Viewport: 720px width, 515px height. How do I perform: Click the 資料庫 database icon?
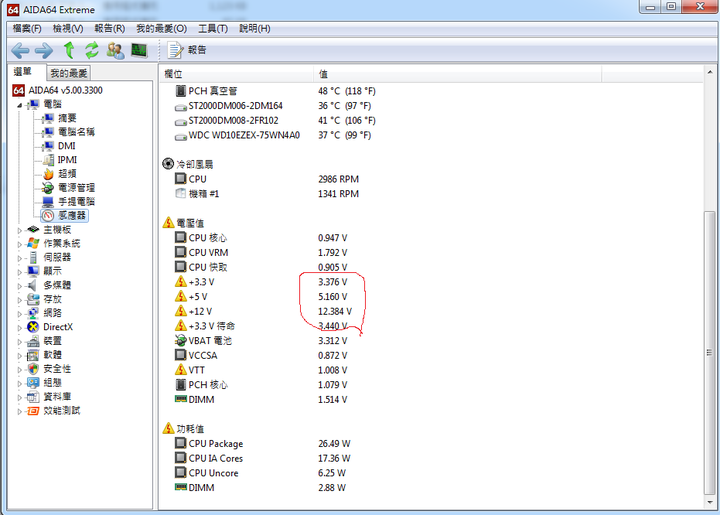point(33,397)
